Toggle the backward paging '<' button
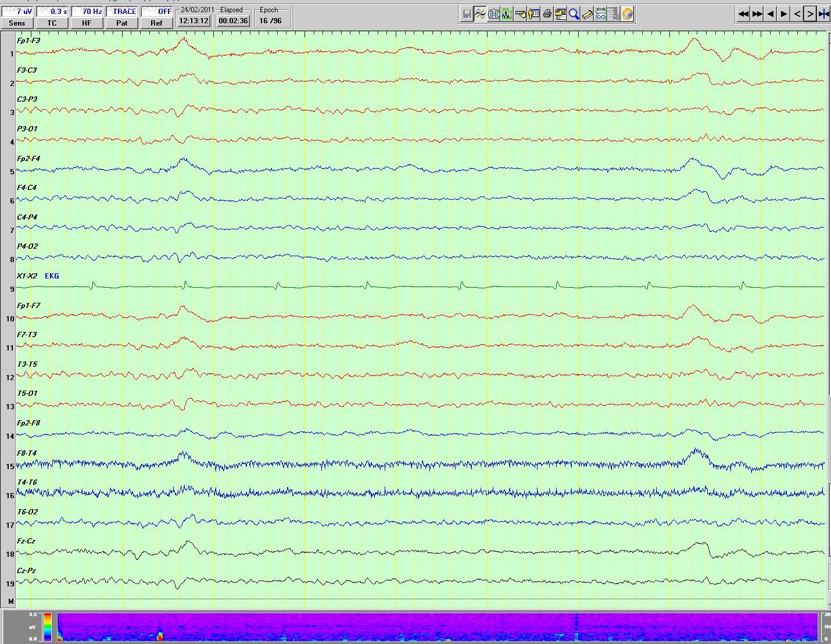Image resolution: width=831 pixels, height=644 pixels. [x=797, y=15]
